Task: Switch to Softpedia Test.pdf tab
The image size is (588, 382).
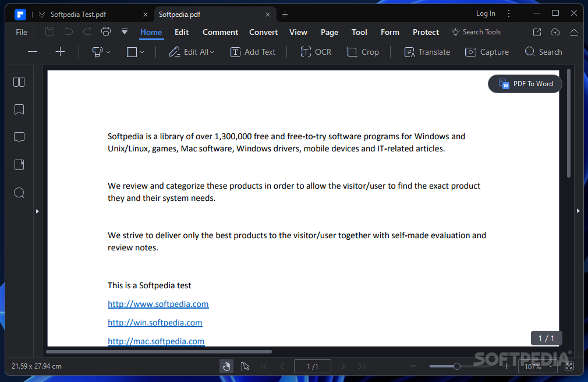Action: click(79, 14)
